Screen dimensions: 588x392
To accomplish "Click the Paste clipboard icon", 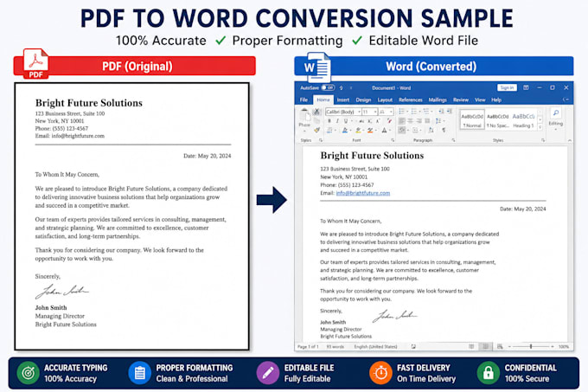I will click(x=304, y=115).
